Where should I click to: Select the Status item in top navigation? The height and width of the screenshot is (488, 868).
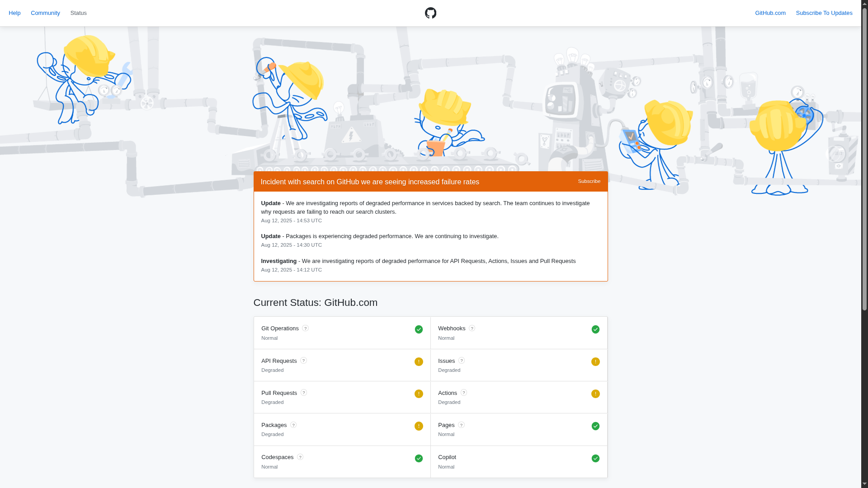click(79, 13)
